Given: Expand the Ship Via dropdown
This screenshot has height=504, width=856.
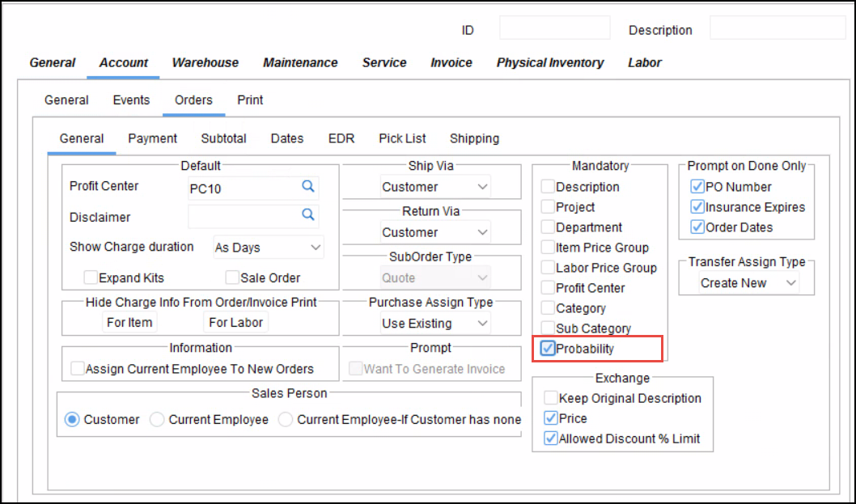Looking at the screenshot, I should [435, 187].
